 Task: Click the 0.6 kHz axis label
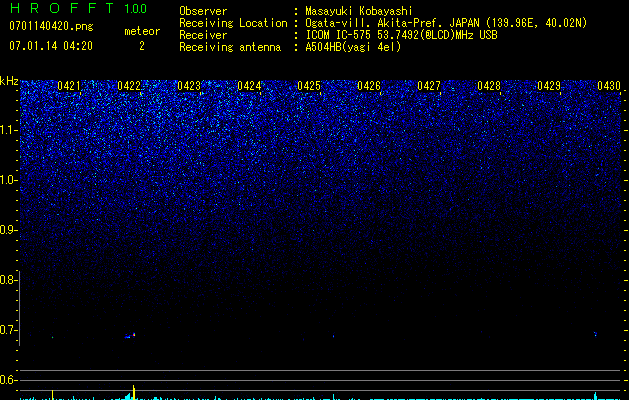(x=8, y=380)
